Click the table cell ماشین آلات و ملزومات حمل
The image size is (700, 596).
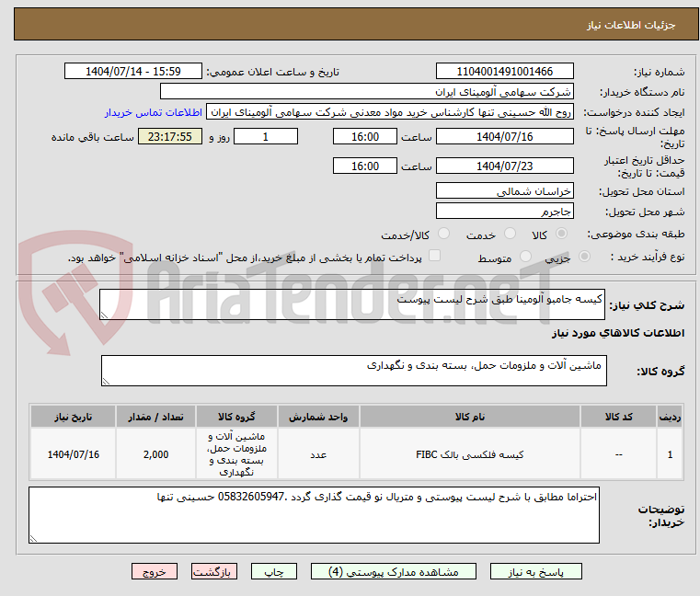point(236,454)
